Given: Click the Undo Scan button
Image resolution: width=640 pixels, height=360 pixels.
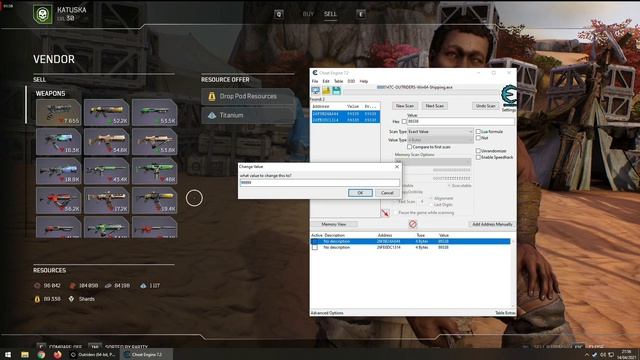Looking at the screenshot, I should pyautogui.click(x=485, y=106).
